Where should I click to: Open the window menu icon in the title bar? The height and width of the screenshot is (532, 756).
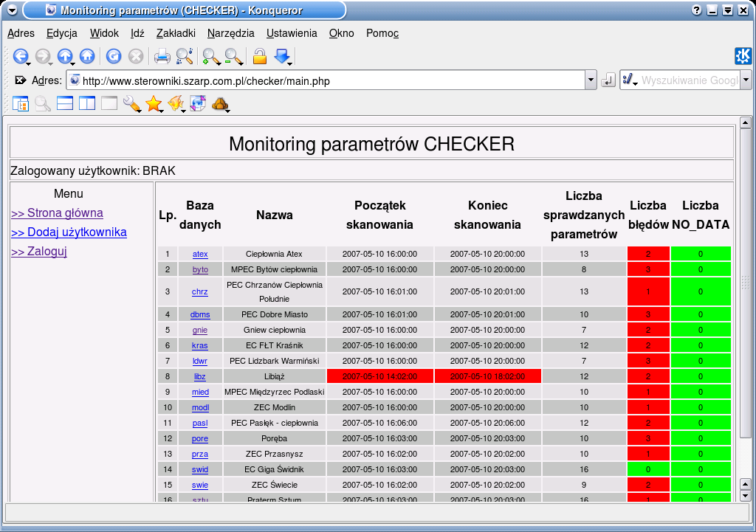click(x=13, y=10)
